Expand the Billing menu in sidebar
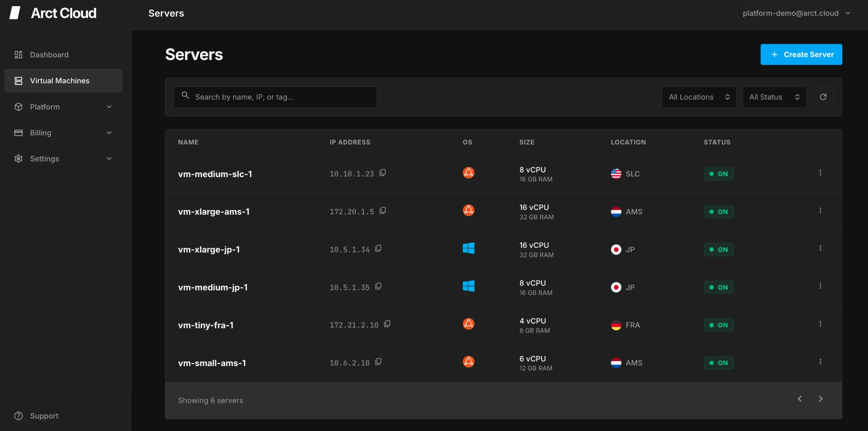 (63, 133)
